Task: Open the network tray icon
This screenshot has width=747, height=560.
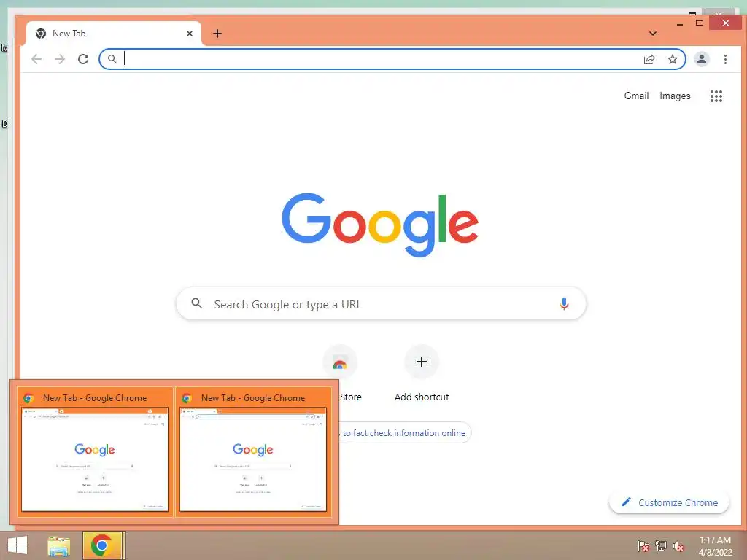Action: point(661,545)
